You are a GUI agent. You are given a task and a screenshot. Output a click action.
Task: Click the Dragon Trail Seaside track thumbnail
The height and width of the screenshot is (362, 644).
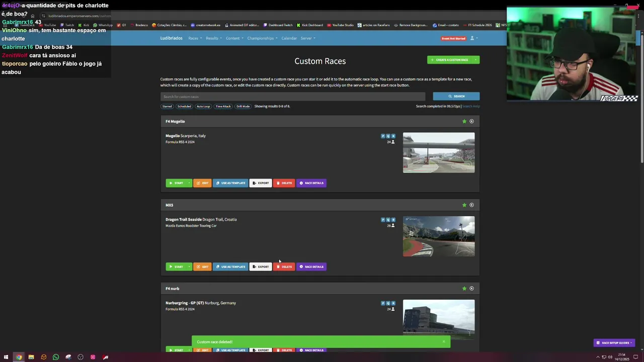439,236
